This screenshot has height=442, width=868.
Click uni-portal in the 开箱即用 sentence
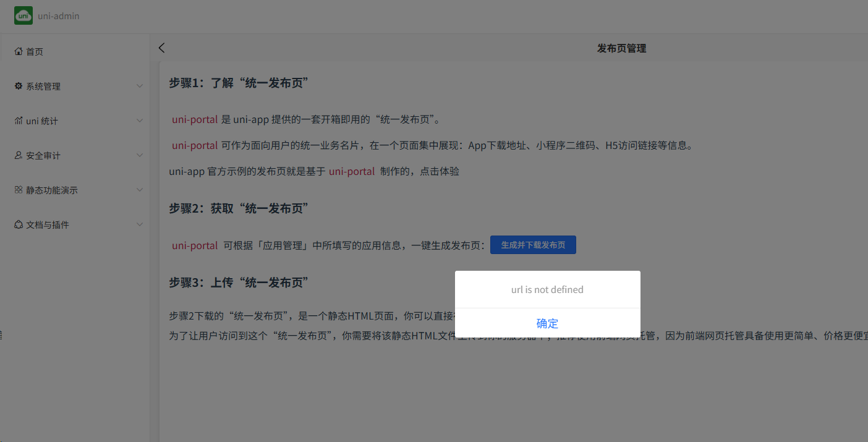195,119
